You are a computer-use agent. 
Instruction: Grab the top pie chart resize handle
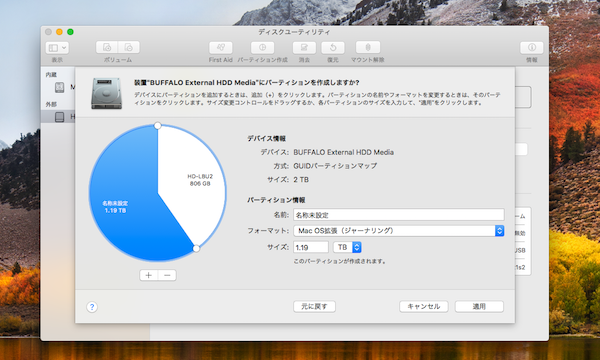157,125
